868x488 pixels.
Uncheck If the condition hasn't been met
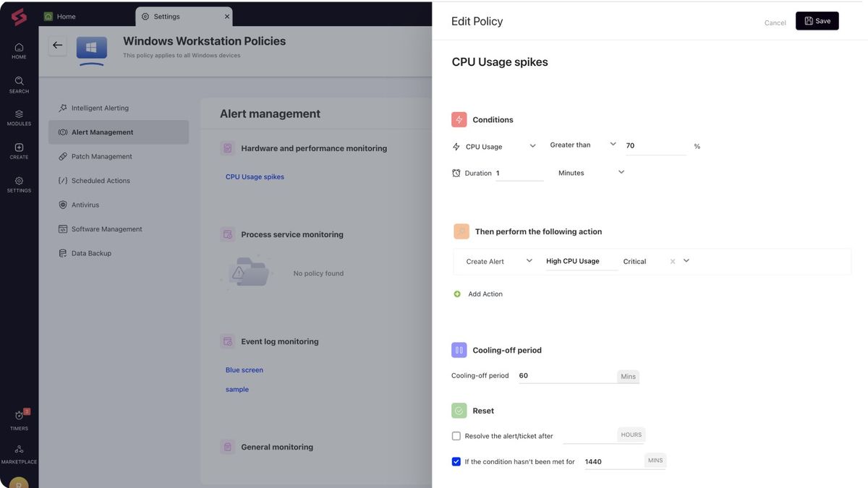[x=456, y=461]
